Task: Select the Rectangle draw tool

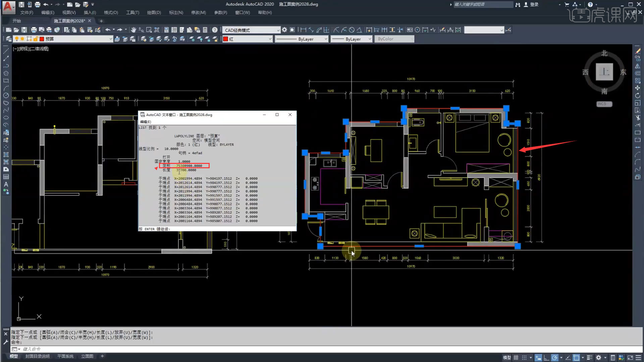Action: tap(6, 81)
